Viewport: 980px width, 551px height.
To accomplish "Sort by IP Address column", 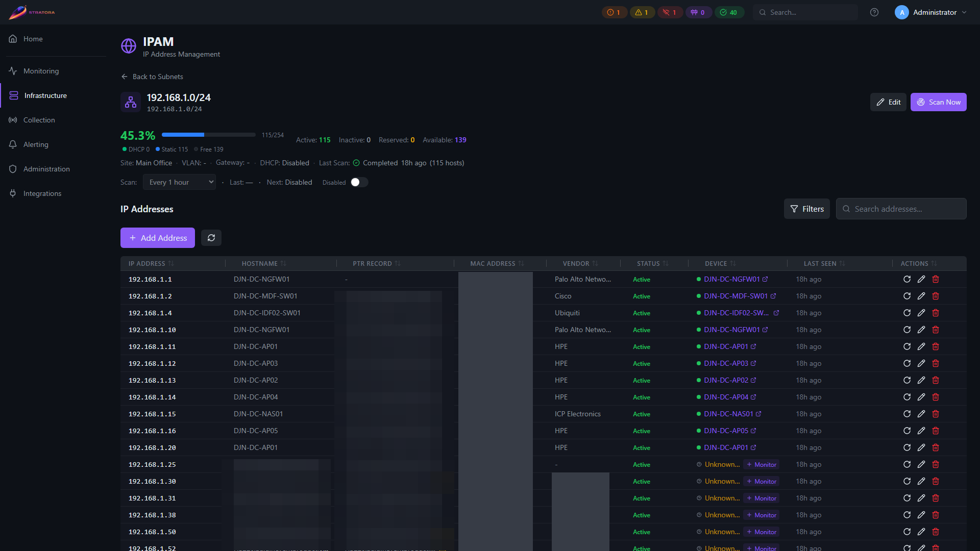I will (151, 263).
